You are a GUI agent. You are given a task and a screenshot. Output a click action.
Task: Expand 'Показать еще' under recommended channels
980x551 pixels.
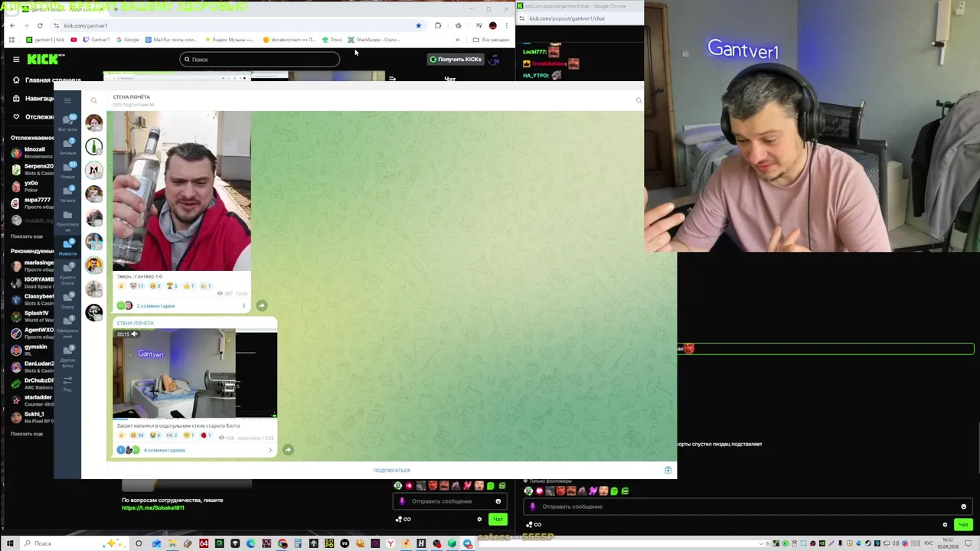[x=27, y=434]
